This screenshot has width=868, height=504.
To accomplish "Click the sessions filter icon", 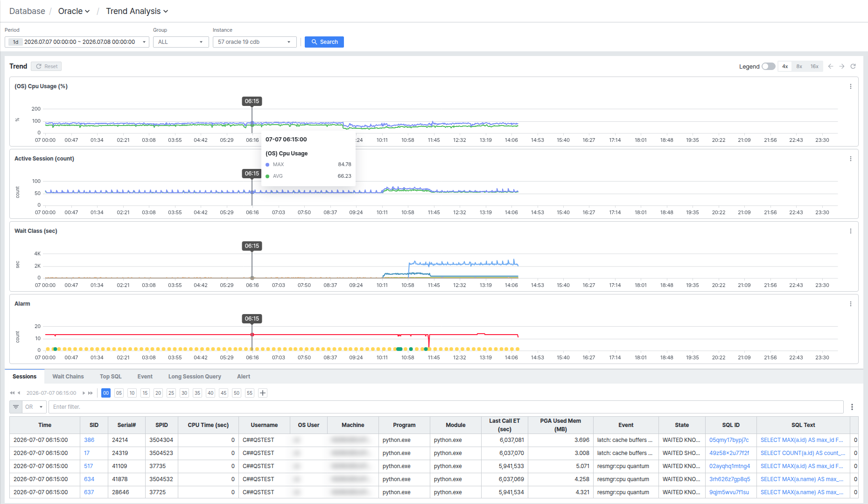I will tap(16, 407).
